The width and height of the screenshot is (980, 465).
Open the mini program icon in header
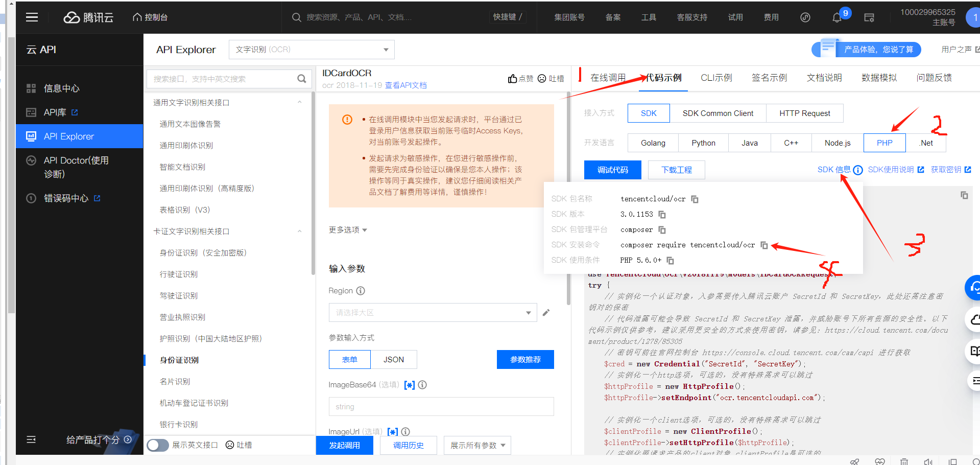click(x=805, y=17)
